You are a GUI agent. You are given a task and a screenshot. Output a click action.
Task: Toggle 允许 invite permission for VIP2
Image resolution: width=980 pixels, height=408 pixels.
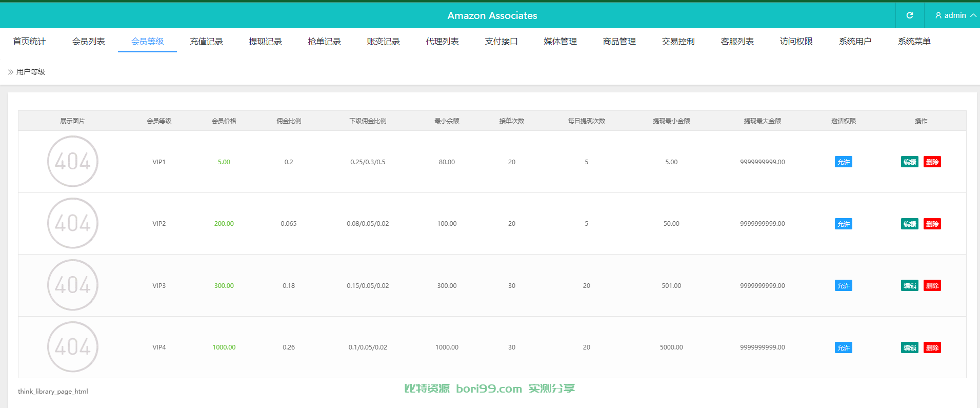[844, 224]
